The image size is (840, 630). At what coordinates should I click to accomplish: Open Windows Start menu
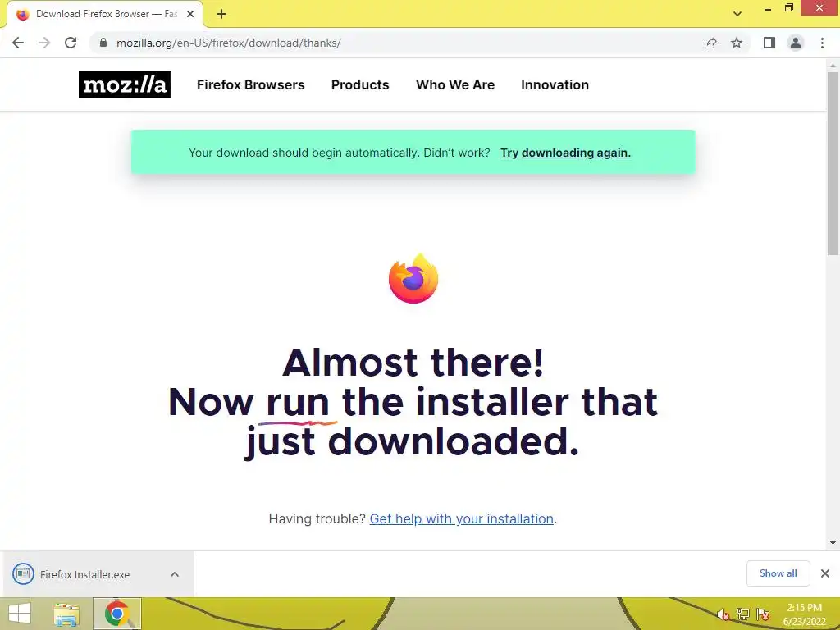point(20,614)
